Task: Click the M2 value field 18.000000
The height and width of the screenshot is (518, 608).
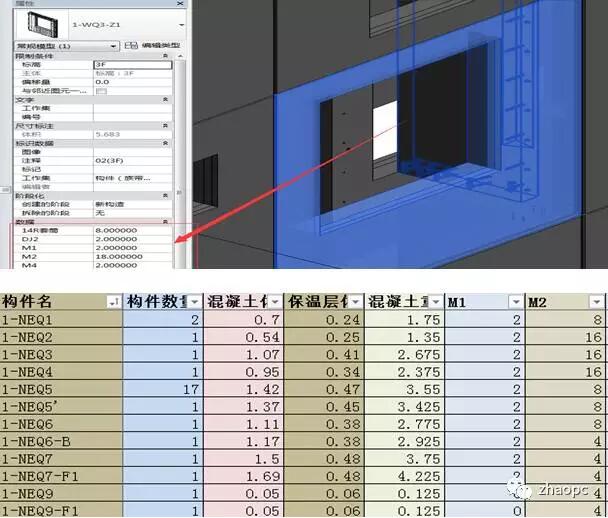Action: pos(130,255)
